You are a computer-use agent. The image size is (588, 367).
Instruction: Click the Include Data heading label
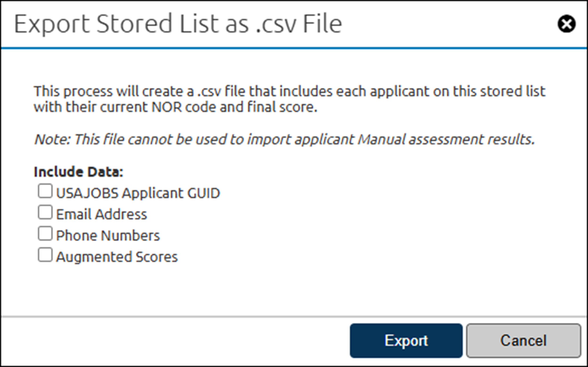tap(79, 172)
